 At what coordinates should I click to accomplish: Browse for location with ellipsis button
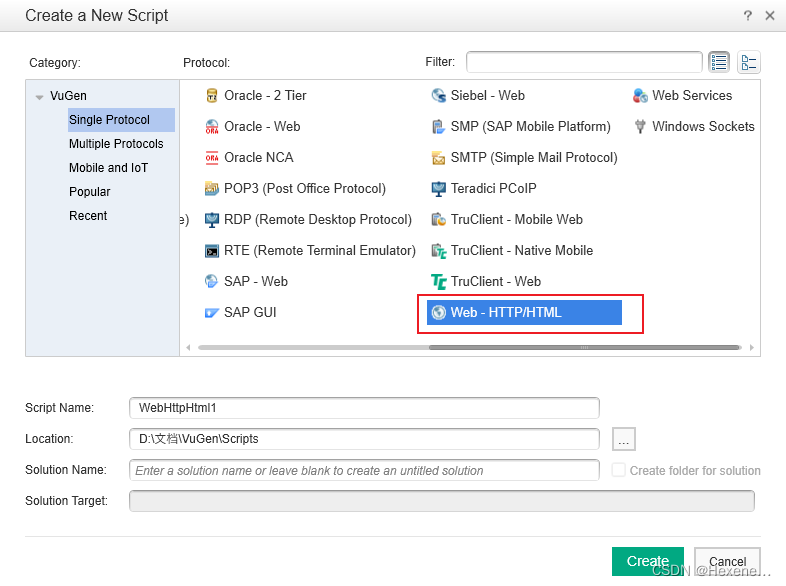624,439
